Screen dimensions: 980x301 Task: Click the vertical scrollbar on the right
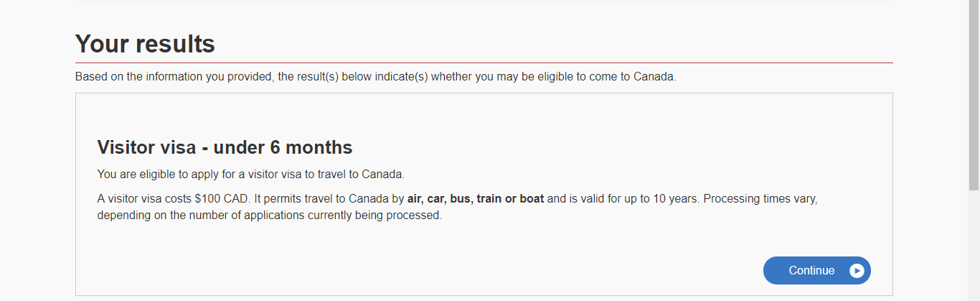(974, 150)
